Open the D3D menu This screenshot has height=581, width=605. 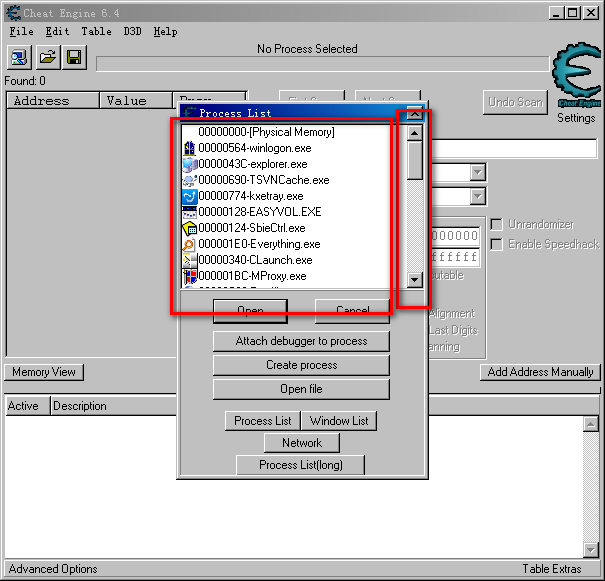click(132, 32)
